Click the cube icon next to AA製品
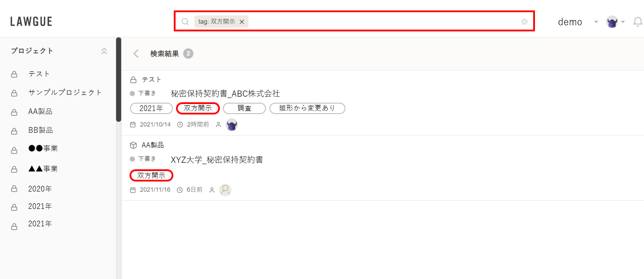 click(133, 145)
